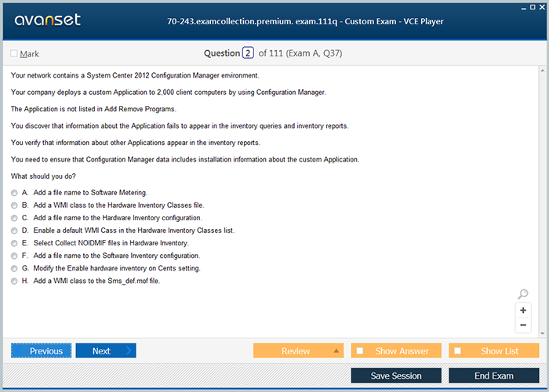Click the window title '70-243.examcollection.premium'
Image resolution: width=549 pixels, height=392 pixels.
[x=305, y=21]
